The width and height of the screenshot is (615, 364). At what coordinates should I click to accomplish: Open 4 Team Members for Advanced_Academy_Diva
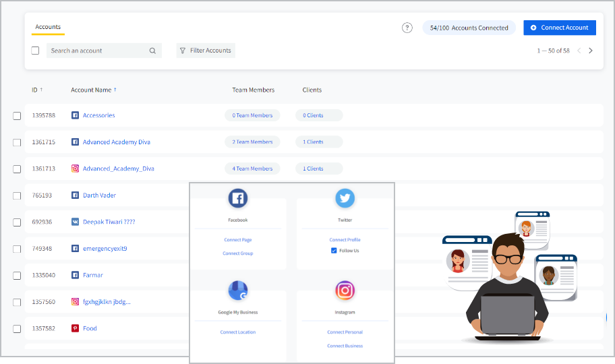point(252,169)
